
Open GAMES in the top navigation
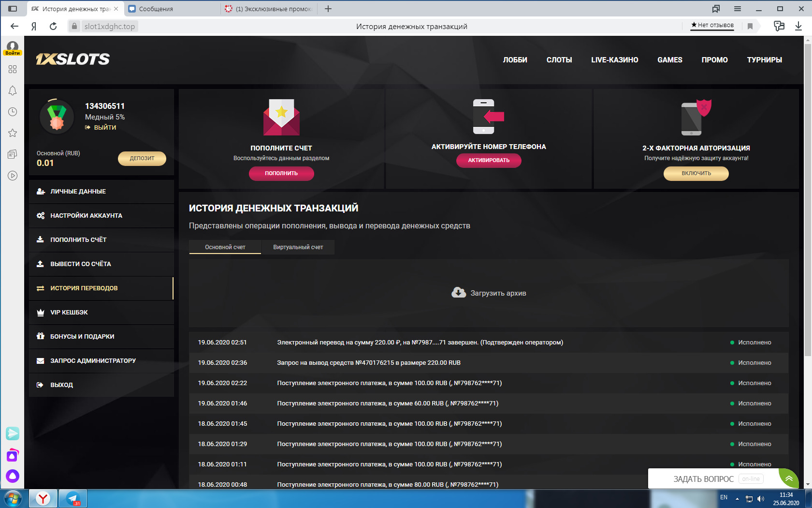click(670, 60)
